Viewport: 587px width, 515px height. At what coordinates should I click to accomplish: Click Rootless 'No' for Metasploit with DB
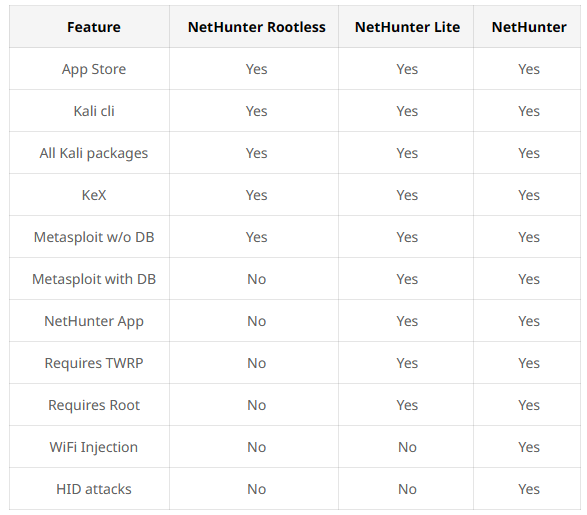pyautogui.click(x=256, y=279)
